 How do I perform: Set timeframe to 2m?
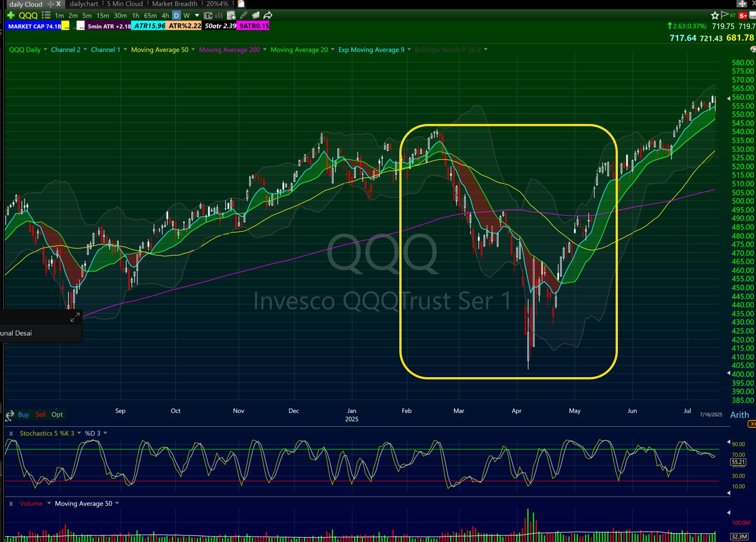73,16
